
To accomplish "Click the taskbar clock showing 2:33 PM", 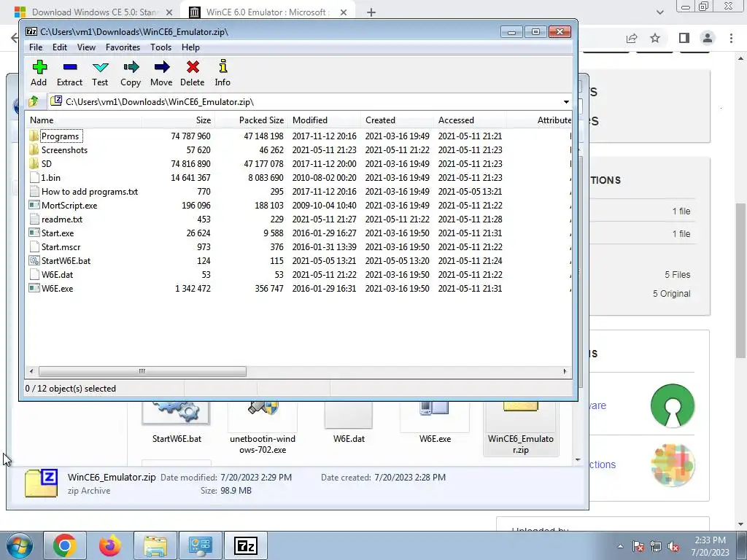I will click(710, 546).
